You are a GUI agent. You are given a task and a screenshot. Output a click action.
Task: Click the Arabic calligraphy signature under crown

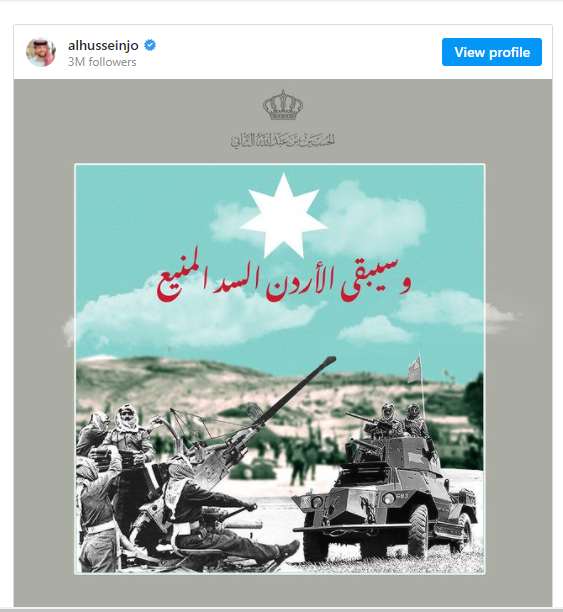pos(283,140)
